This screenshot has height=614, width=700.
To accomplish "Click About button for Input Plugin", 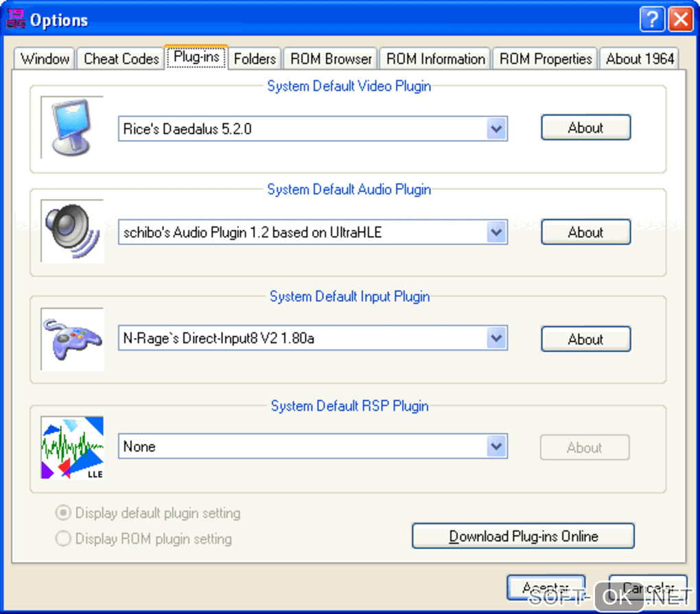I will [585, 339].
